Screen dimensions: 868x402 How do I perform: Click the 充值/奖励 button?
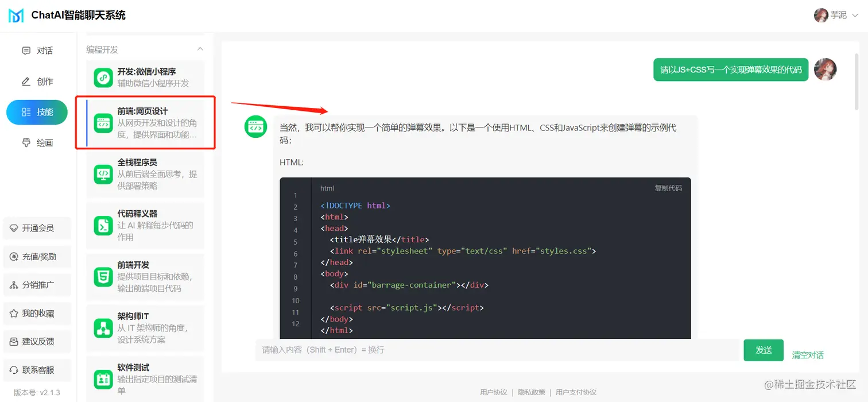click(37, 257)
